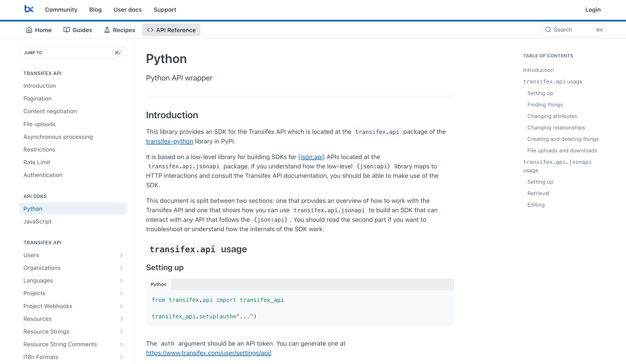Expand the Resource Strings chevron
This screenshot has width=626, height=364.
[x=121, y=332]
